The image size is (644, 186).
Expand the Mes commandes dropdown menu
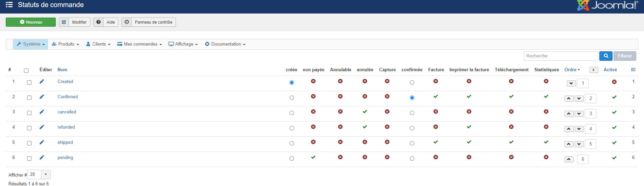(139, 44)
